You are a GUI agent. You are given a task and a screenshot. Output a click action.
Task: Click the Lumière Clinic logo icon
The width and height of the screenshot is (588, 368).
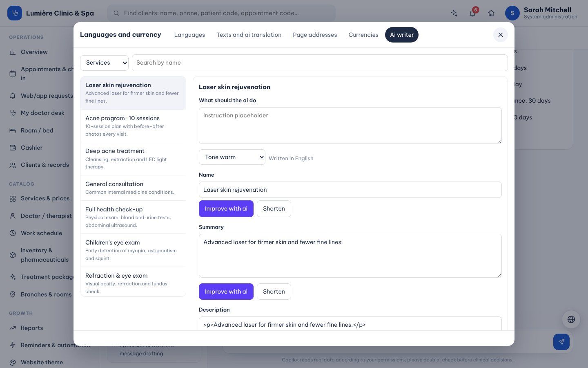click(15, 13)
